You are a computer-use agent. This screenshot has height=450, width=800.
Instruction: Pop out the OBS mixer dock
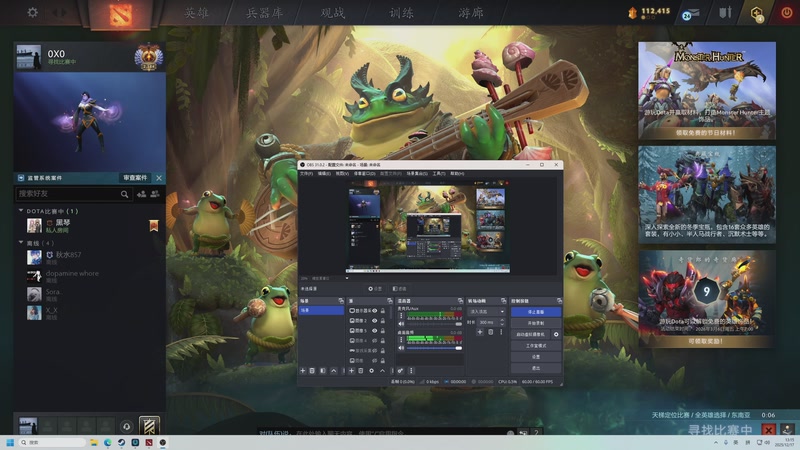click(460, 301)
